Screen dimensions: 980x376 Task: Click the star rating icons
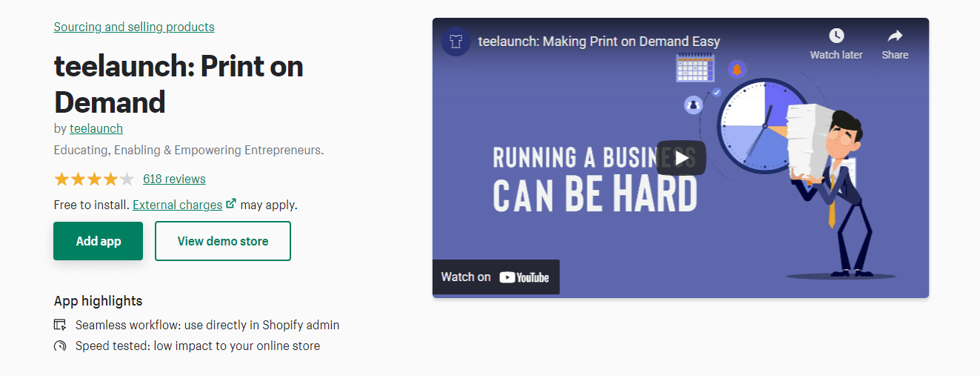pos(93,179)
